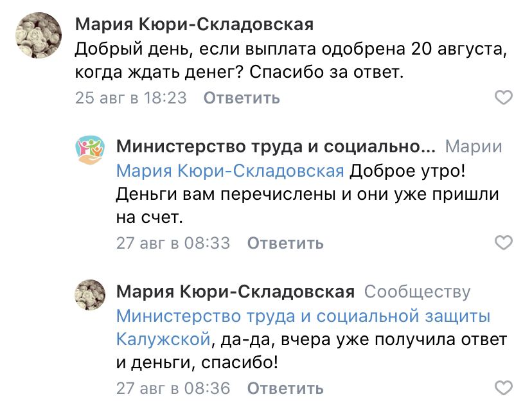Open the timestamp "25 авг в 18:23"
Screen dimensions: 532x410
[x=131, y=98]
